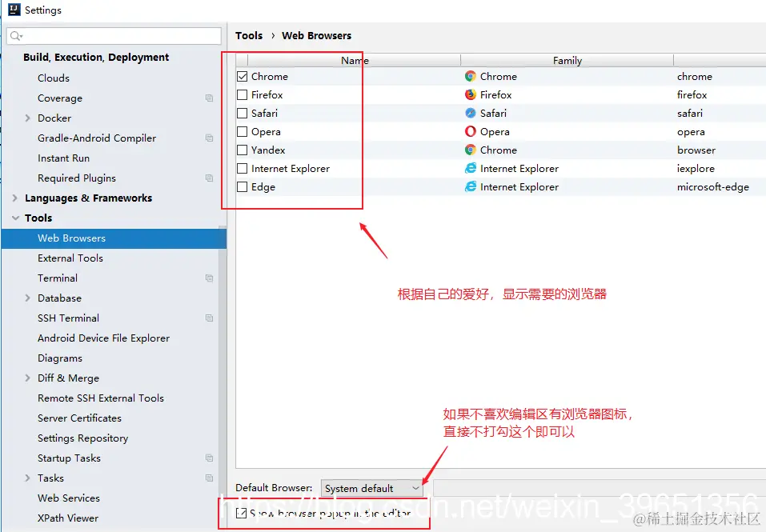The image size is (766, 532).
Task: Enable the Yandex browser checkbox
Action: [x=242, y=150]
